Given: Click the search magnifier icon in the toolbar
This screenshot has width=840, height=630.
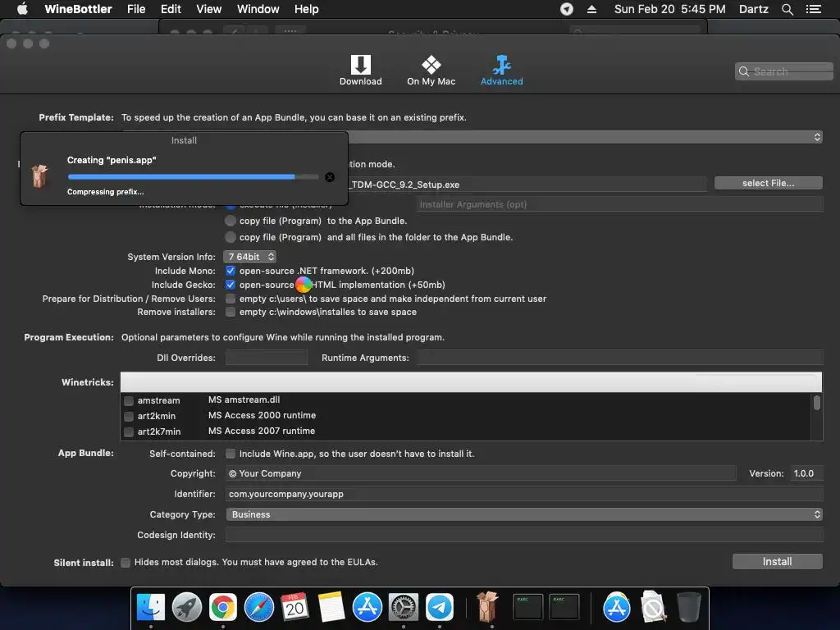Looking at the screenshot, I should pyautogui.click(x=743, y=71).
